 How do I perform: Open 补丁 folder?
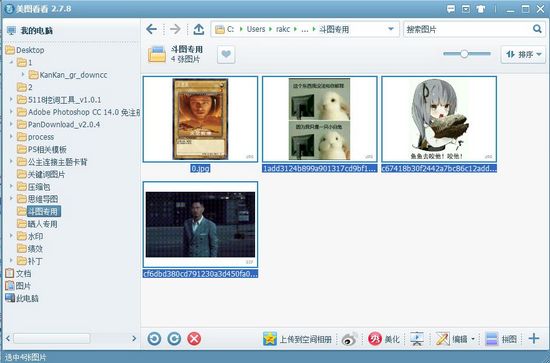click(x=30, y=261)
